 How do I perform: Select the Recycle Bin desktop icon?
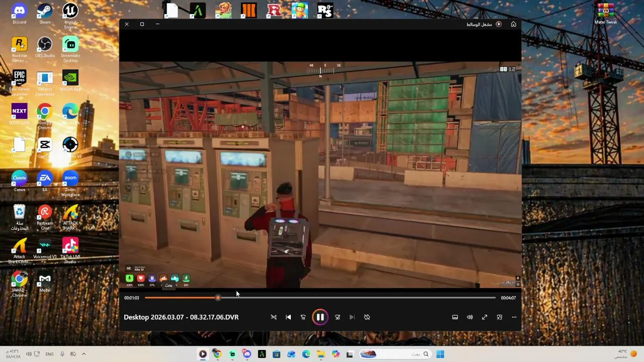[x=19, y=218]
